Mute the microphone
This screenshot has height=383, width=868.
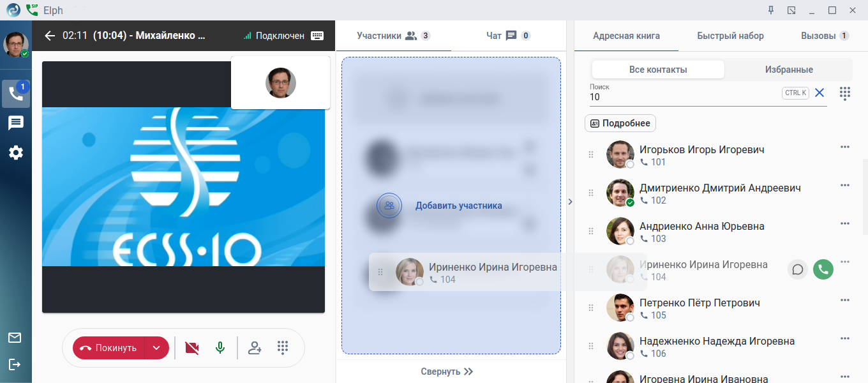pyautogui.click(x=220, y=348)
